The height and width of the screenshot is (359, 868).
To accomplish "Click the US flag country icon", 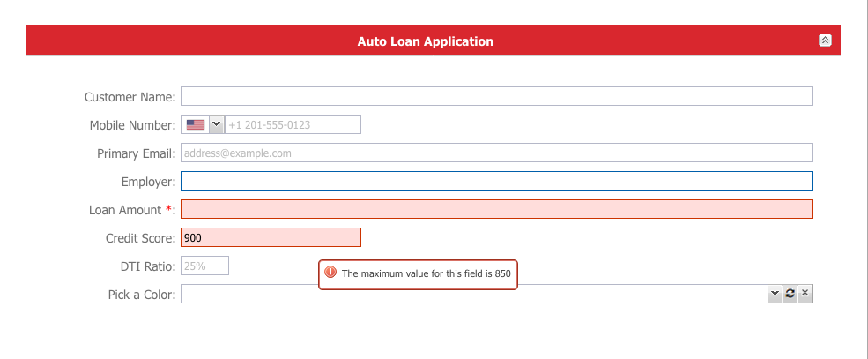I will click(196, 124).
